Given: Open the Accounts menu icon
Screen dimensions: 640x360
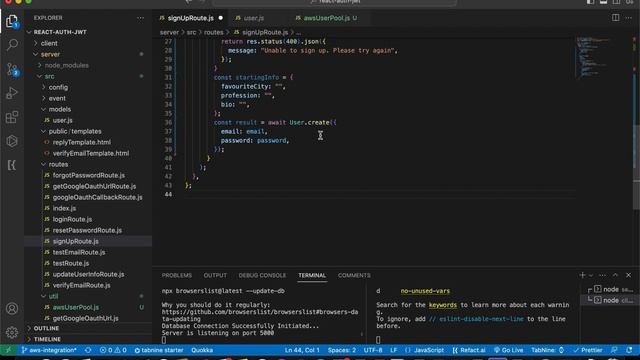Looking at the screenshot, I should click(12, 309).
